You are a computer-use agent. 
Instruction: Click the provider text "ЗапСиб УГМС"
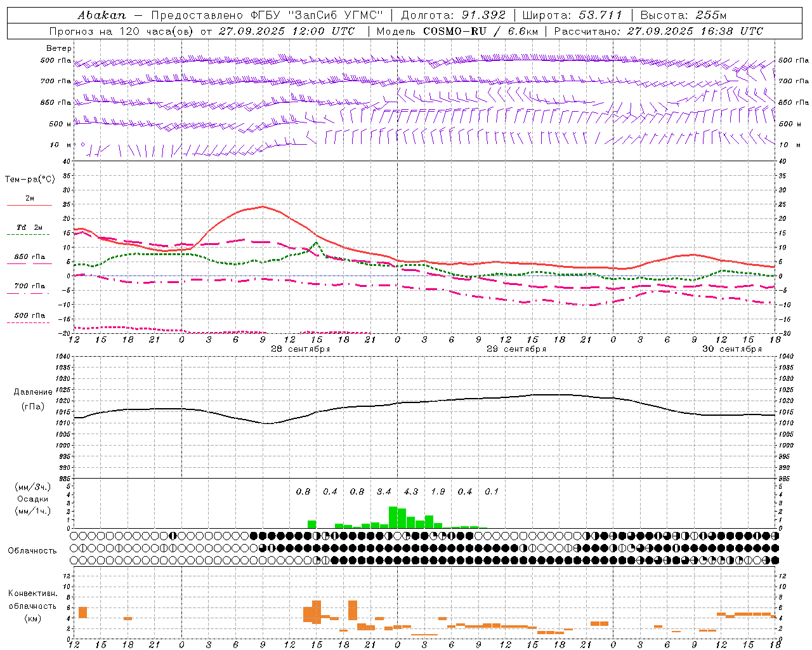pyautogui.click(x=335, y=15)
